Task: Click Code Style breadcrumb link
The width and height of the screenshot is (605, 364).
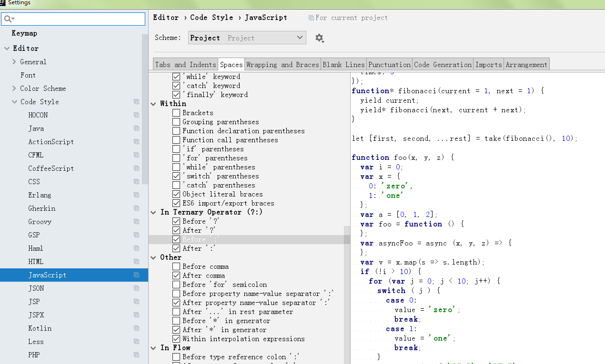Action: pos(212,18)
